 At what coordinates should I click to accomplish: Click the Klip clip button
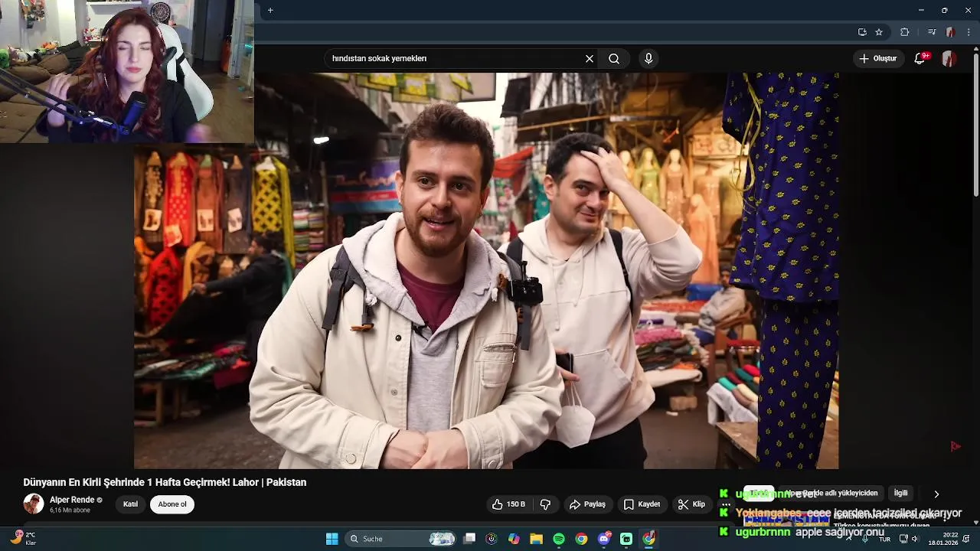pyautogui.click(x=691, y=504)
